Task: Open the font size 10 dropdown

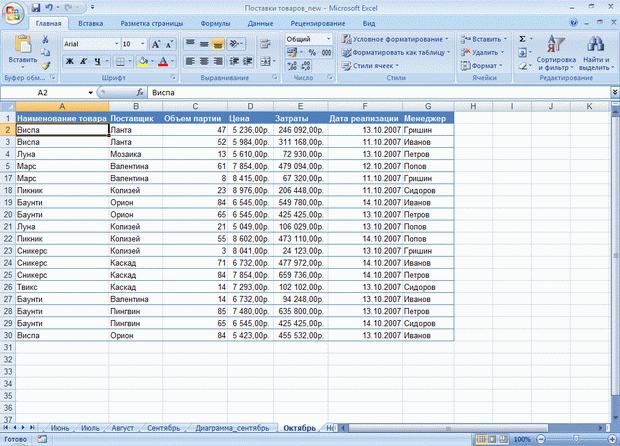Action: point(143,44)
